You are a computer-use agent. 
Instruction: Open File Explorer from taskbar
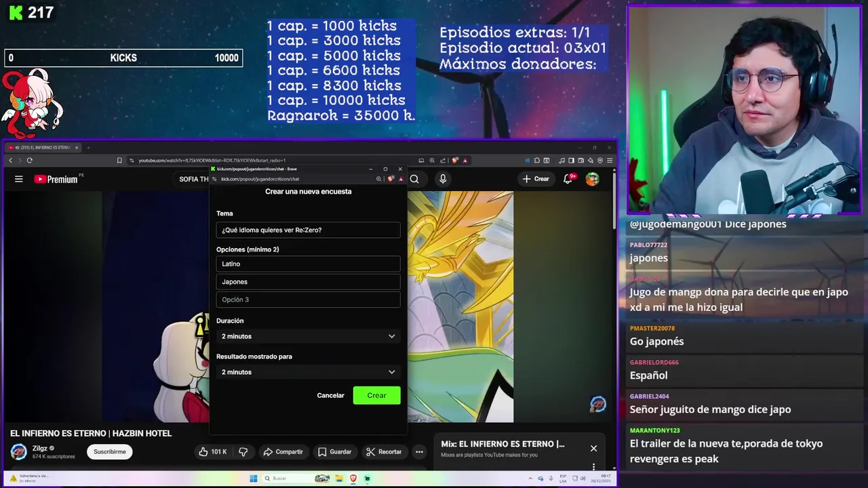pos(339,479)
